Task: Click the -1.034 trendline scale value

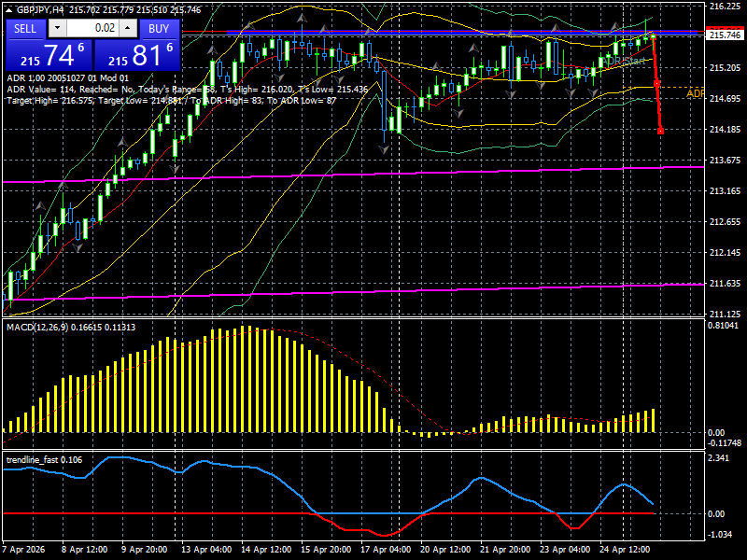Action: click(720, 535)
